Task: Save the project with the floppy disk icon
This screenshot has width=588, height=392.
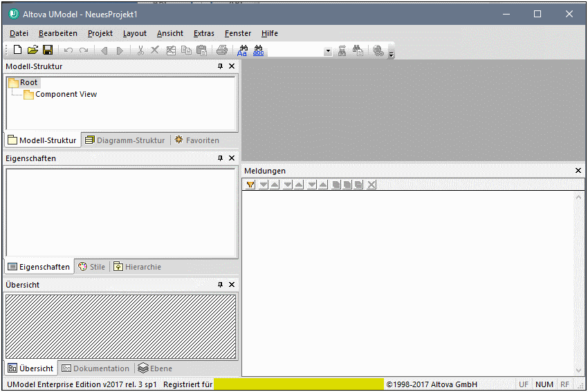Action: 48,50
